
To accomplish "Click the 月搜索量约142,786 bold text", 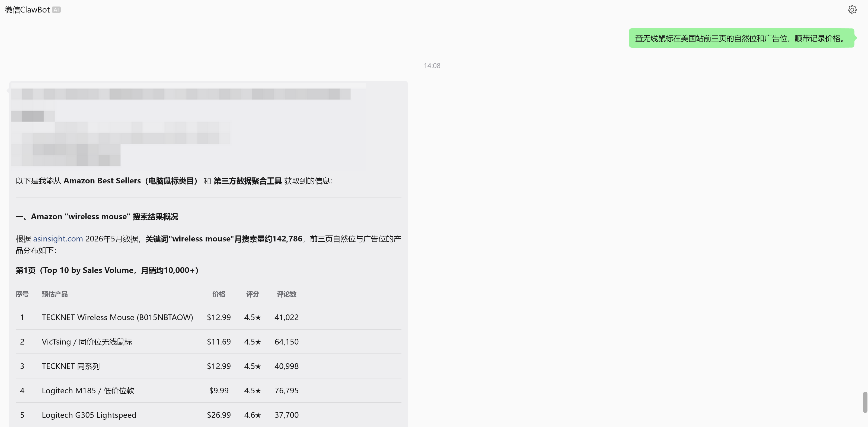I will pyautogui.click(x=268, y=239).
